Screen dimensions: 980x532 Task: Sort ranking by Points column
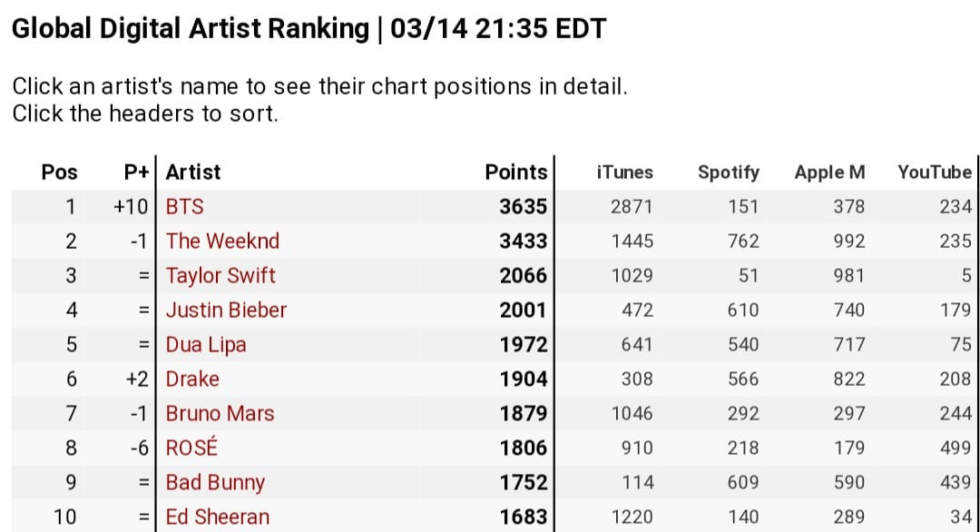(516, 172)
